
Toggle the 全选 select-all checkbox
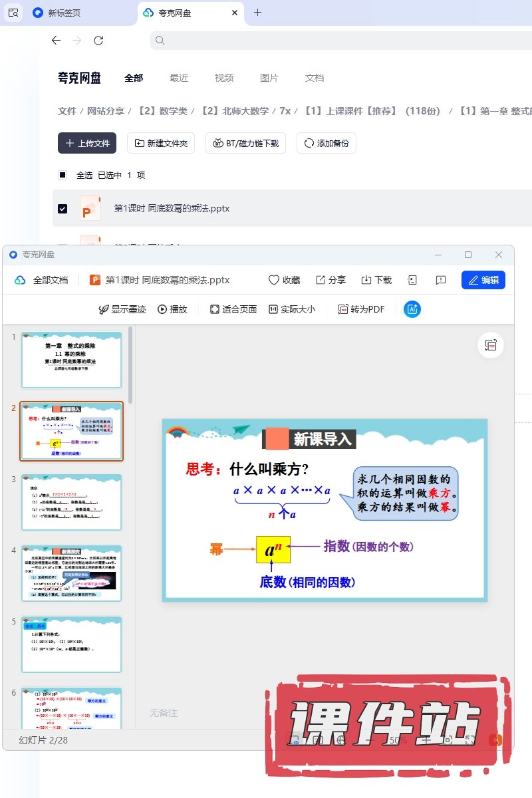63,175
